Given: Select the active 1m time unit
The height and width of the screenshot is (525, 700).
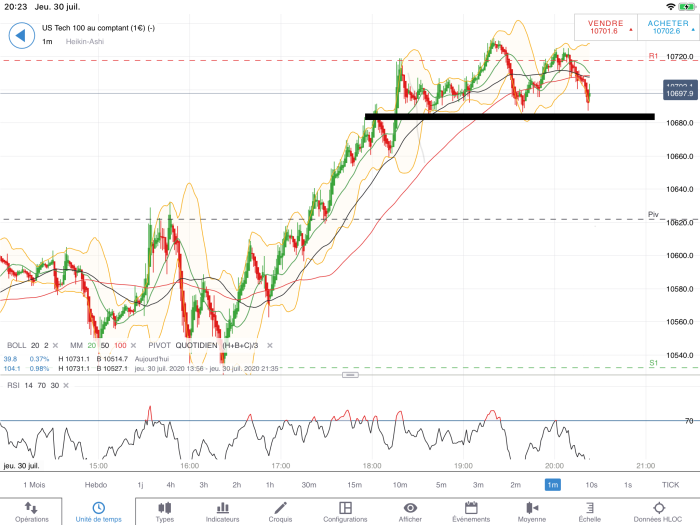Looking at the screenshot, I should coord(553,485).
